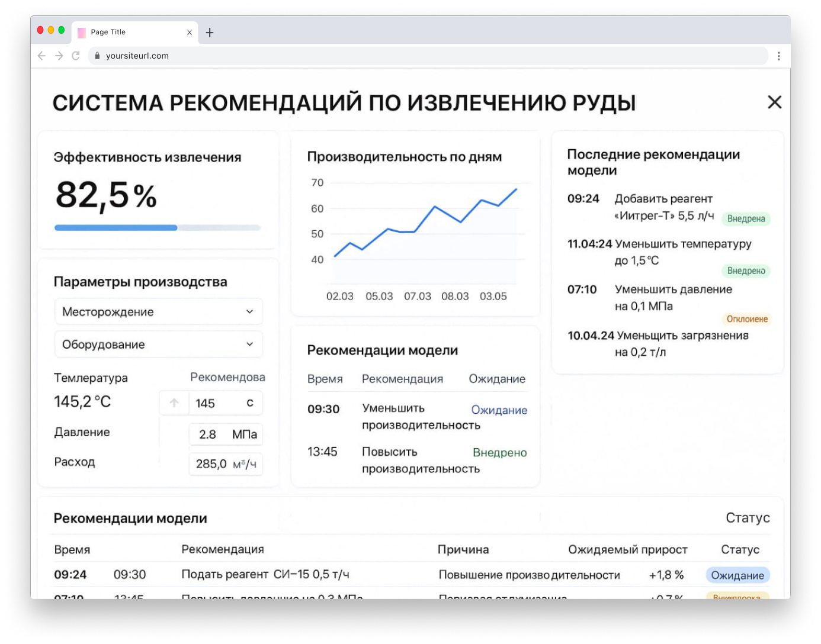The width and height of the screenshot is (821, 644).
Task: Click Уменьшить производительность recommendation
Action: point(421,417)
